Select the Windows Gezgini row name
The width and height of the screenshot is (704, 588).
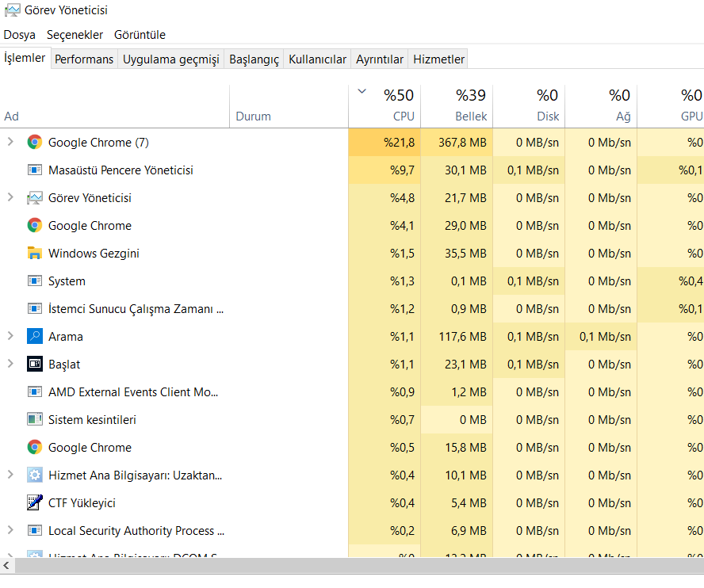point(94,253)
